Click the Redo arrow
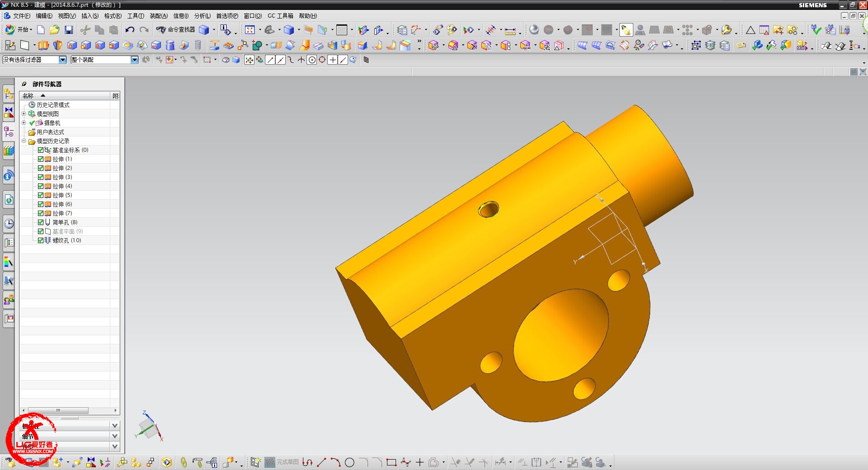868x470 pixels. 144,30
